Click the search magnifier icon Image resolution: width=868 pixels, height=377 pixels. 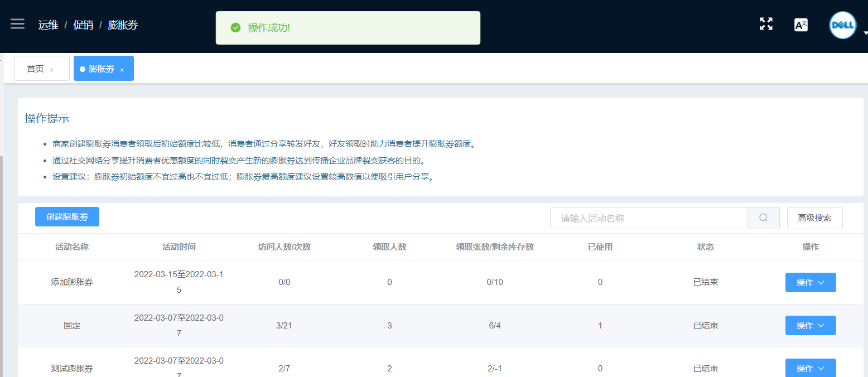(x=763, y=218)
